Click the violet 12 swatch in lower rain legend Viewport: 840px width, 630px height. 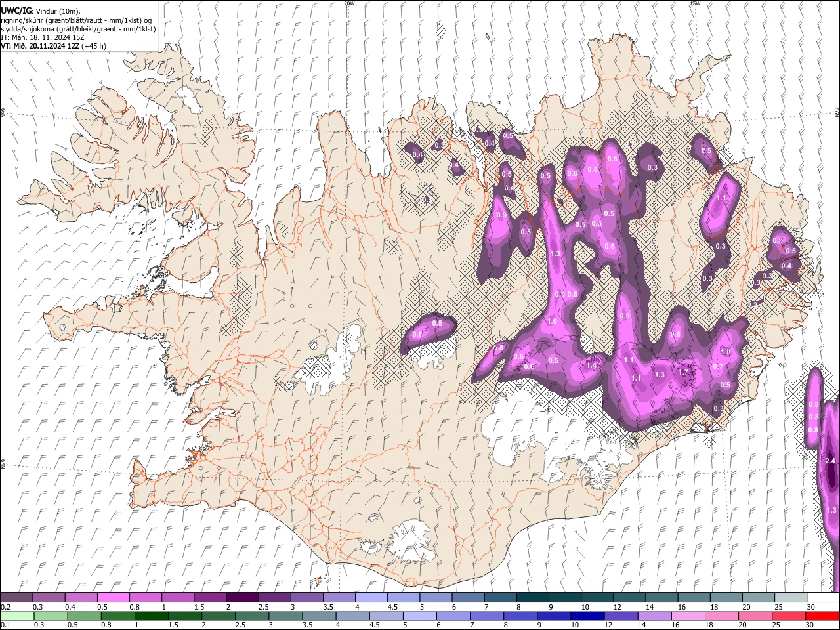(621, 616)
